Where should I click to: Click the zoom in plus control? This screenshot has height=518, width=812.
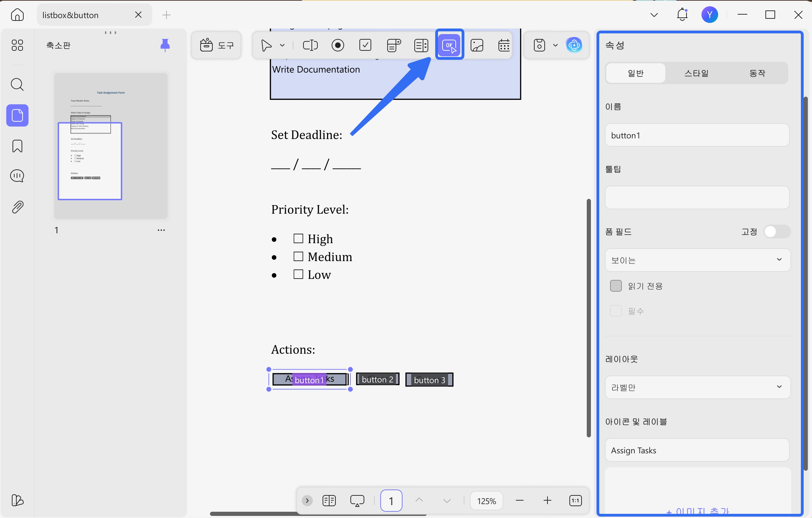pos(547,501)
